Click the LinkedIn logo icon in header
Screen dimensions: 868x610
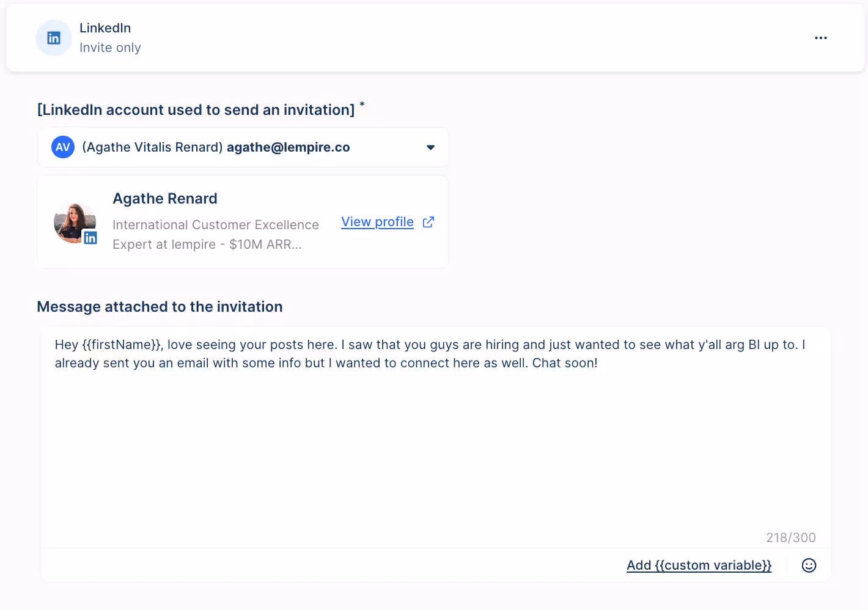click(x=54, y=38)
